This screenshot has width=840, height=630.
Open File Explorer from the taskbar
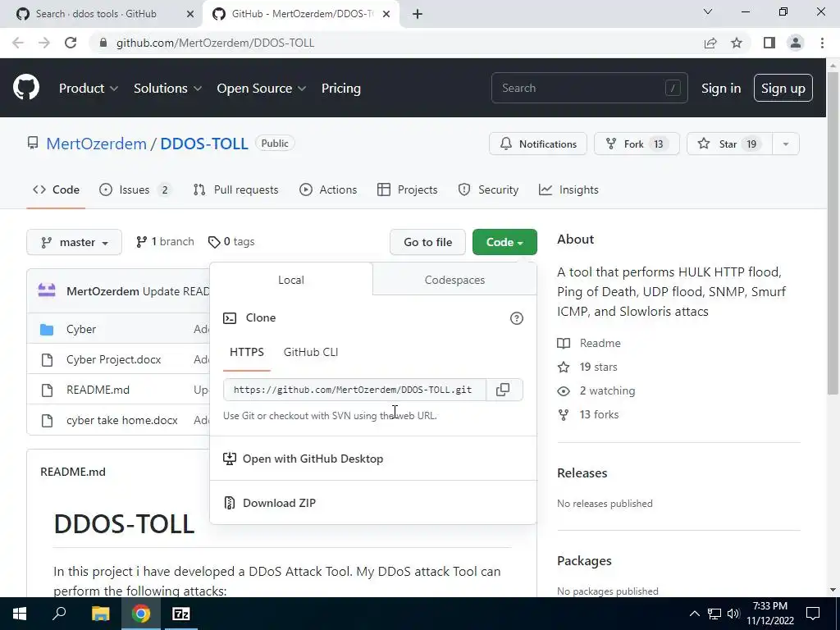click(x=100, y=614)
